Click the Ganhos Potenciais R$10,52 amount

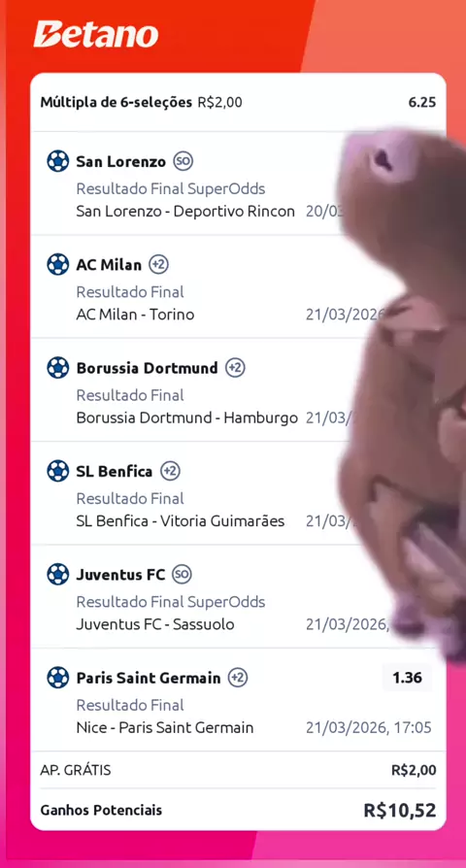pos(400,811)
